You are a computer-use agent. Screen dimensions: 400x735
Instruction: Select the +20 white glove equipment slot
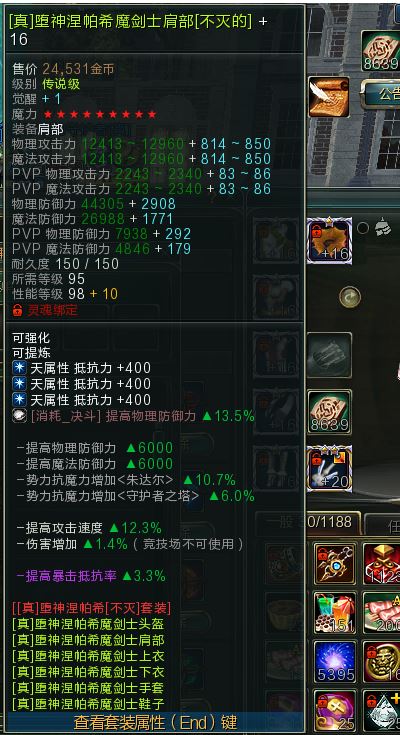[329, 468]
